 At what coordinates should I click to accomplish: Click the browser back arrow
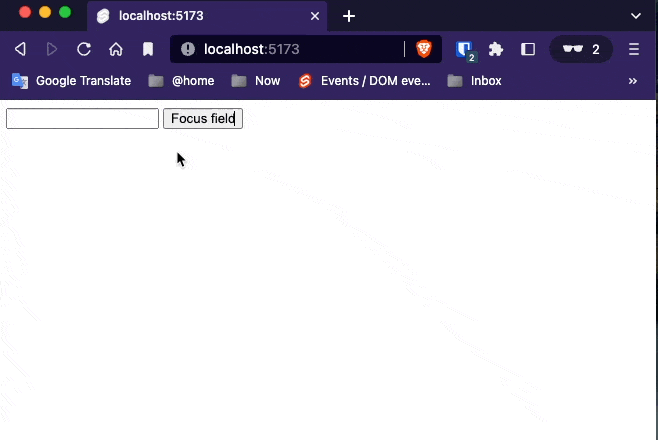coord(20,49)
